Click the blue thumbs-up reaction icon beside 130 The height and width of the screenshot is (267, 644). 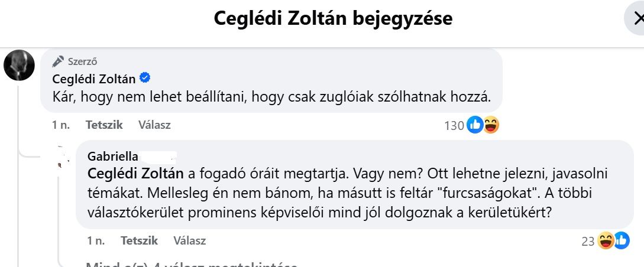[x=475, y=125]
